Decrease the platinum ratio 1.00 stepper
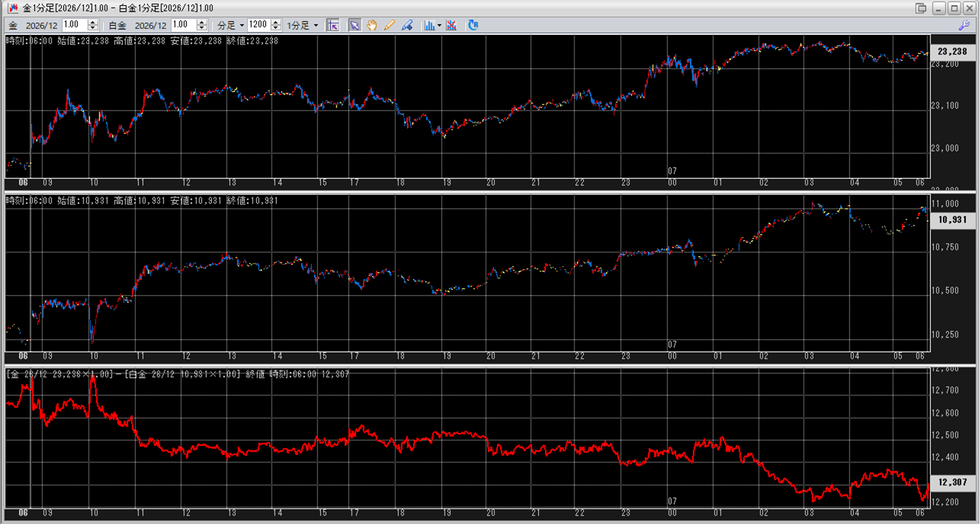The height and width of the screenshot is (525, 980). [202, 28]
